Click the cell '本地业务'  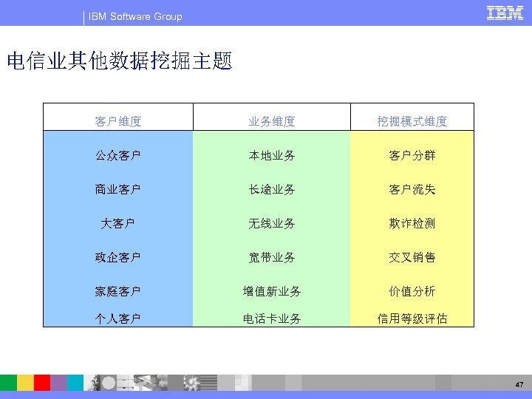tap(272, 156)
